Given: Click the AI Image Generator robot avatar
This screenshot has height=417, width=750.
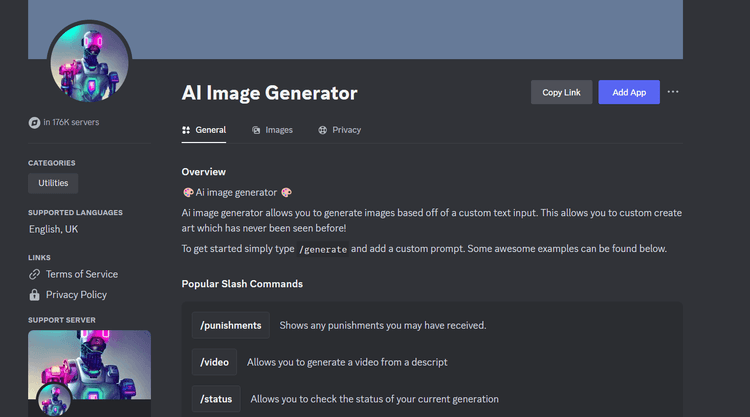Looking at the screenshot, I should [89, 63].
